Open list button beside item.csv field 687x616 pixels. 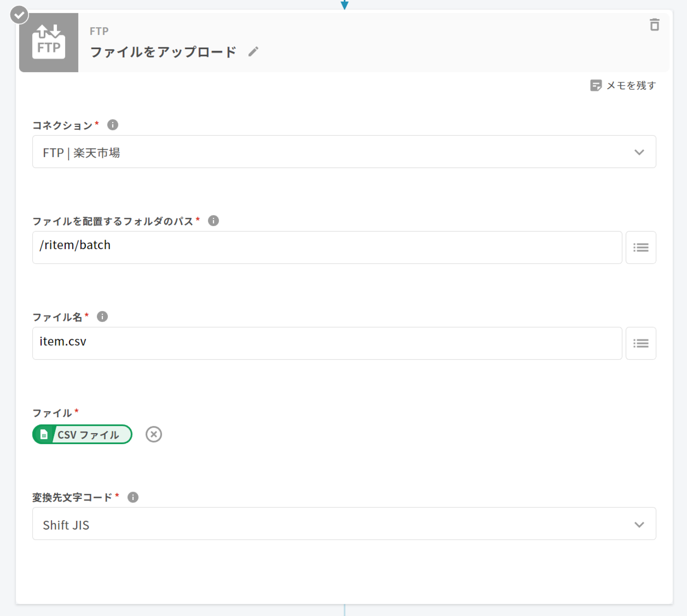coord(640,343)
